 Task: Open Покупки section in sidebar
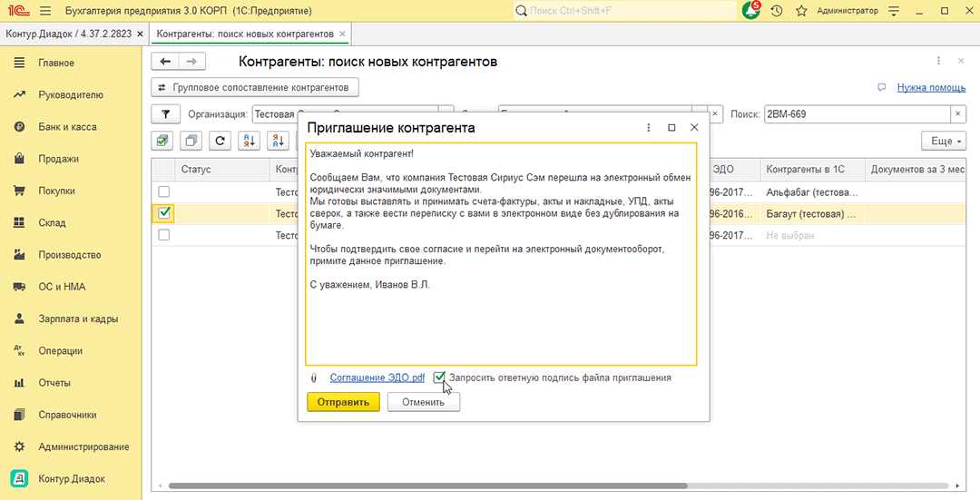(x=56, y=191)
